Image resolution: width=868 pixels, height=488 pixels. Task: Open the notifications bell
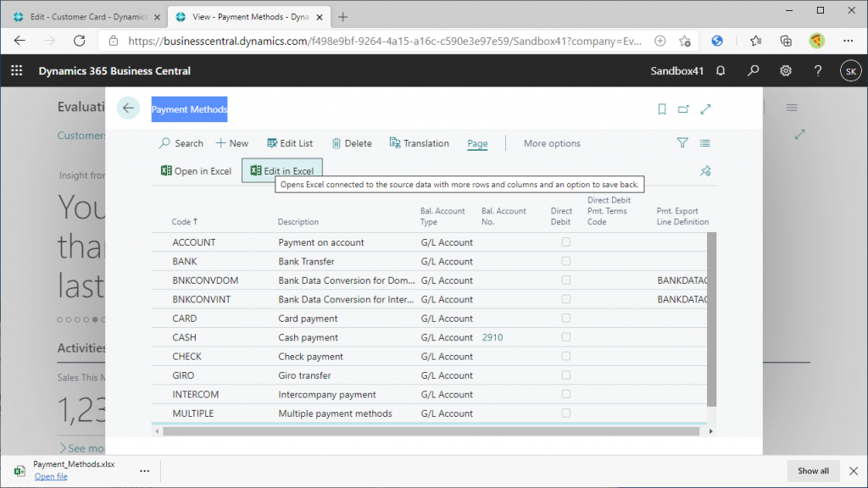(721, 71)
